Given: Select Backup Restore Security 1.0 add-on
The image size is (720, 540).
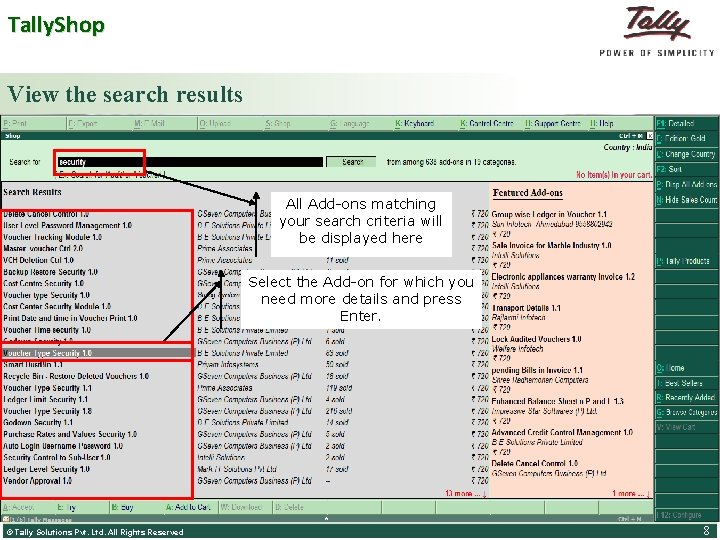Looking at the screenshot, I should [51, 272].
